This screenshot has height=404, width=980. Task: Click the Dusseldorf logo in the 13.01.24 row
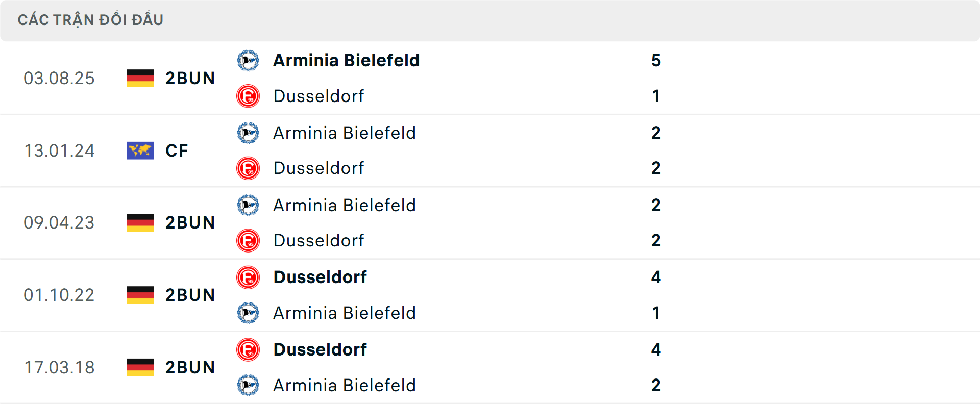249,168
